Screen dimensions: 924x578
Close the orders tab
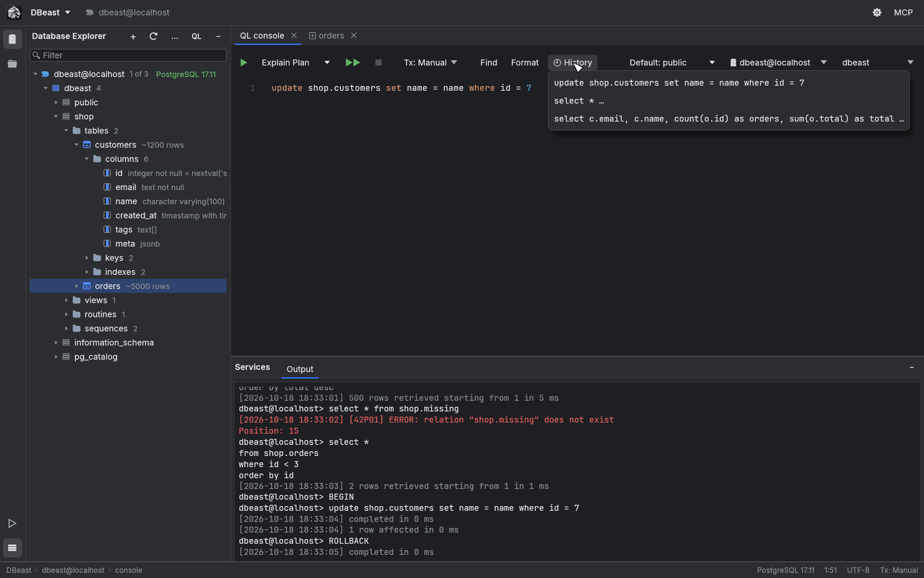(x=354, y=36)
